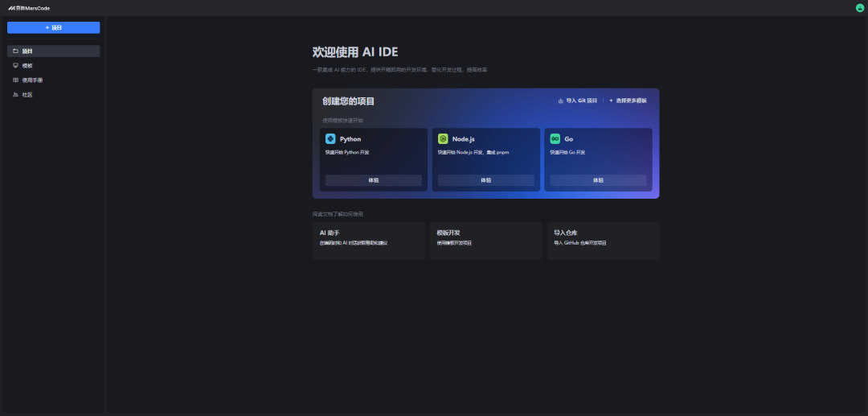This screenshot has width=868, height=416.
Task: Click '选择更多模板' link
Action: pos(628,101)
